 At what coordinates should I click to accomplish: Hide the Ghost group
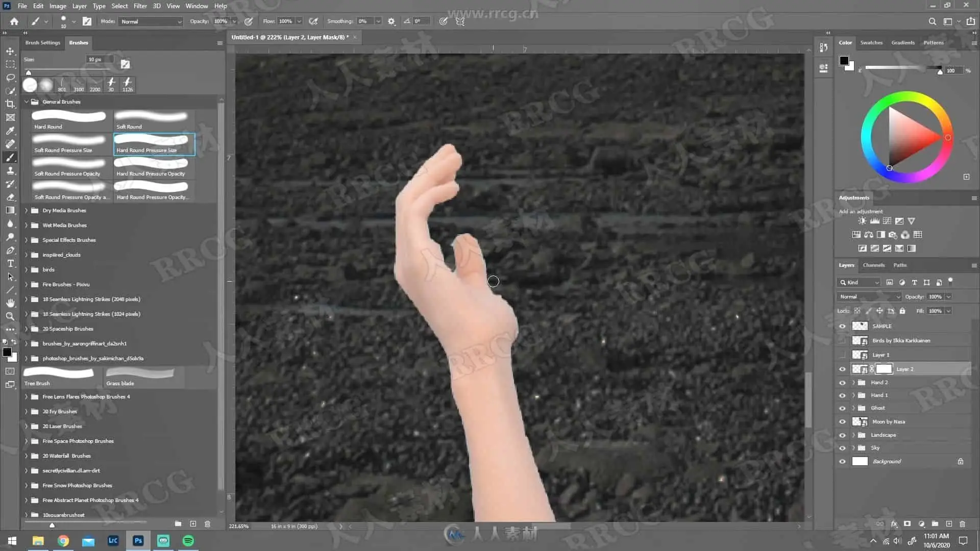842,408
